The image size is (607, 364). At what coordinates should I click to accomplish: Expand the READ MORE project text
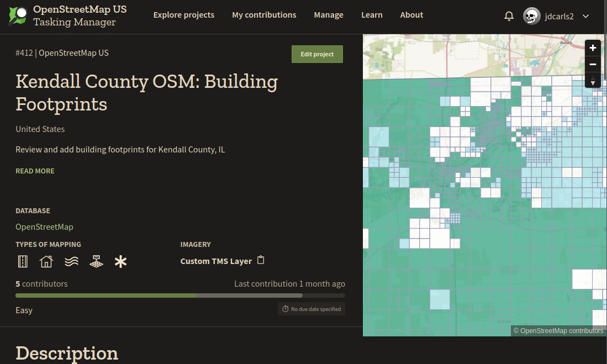[35, 171]
